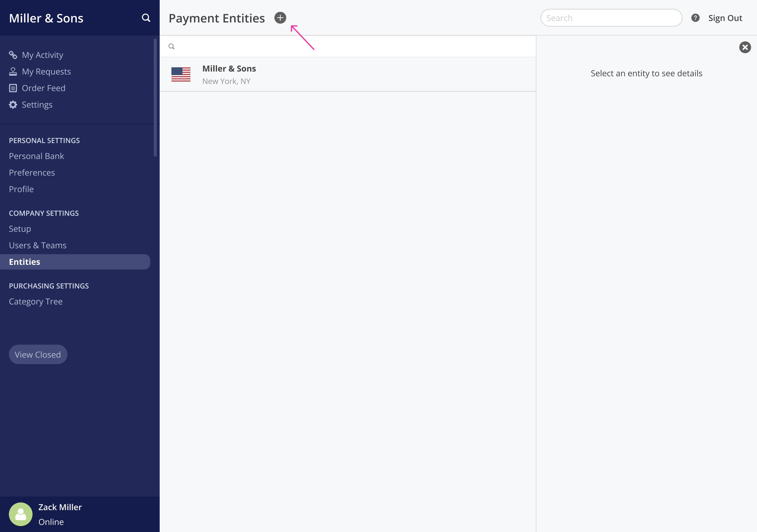
Task: Click Zack Miller's avatar icon
Action: tap(21, 514)
